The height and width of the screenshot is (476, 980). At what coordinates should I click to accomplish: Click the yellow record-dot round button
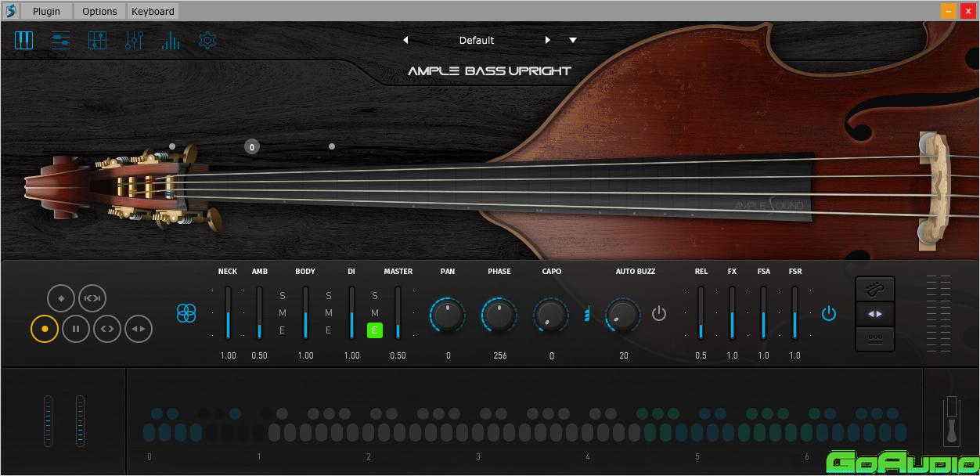45,329
